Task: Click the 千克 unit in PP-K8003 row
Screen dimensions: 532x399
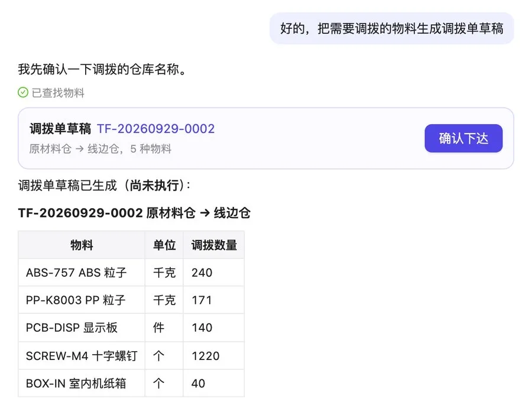Action: [164, 300]
